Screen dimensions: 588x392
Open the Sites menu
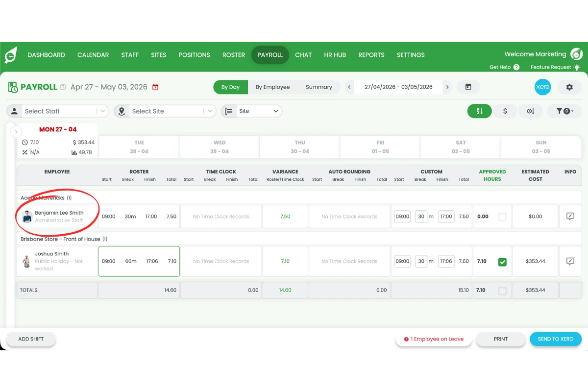(159, 55)
